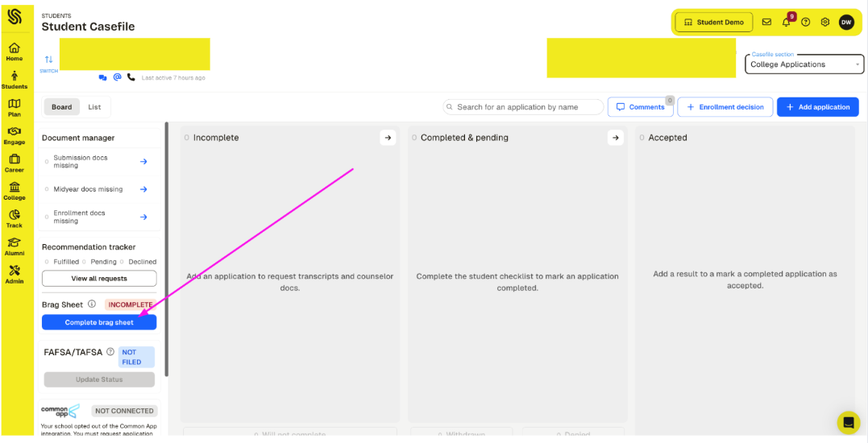Collapse the Completed & pending column arrow

616,138
